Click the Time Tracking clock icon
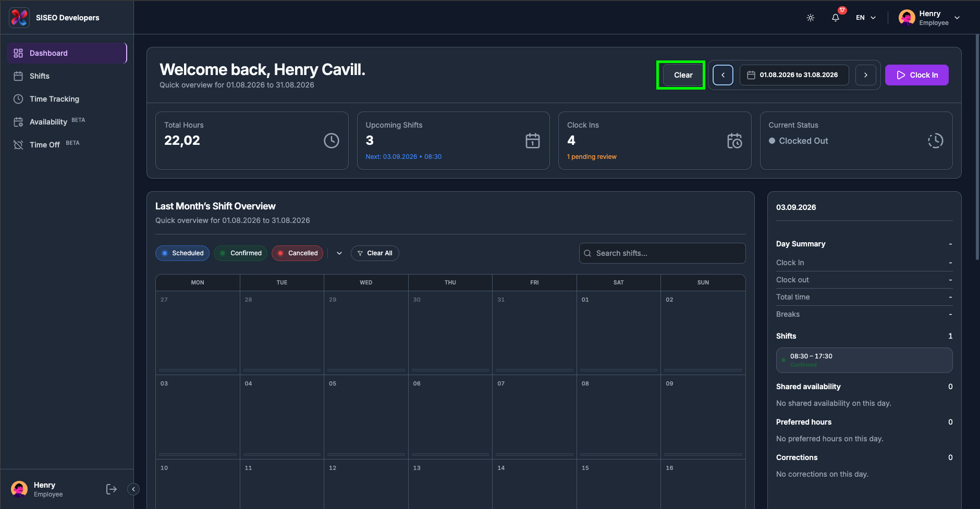The image size is (980, 509). 18,99
